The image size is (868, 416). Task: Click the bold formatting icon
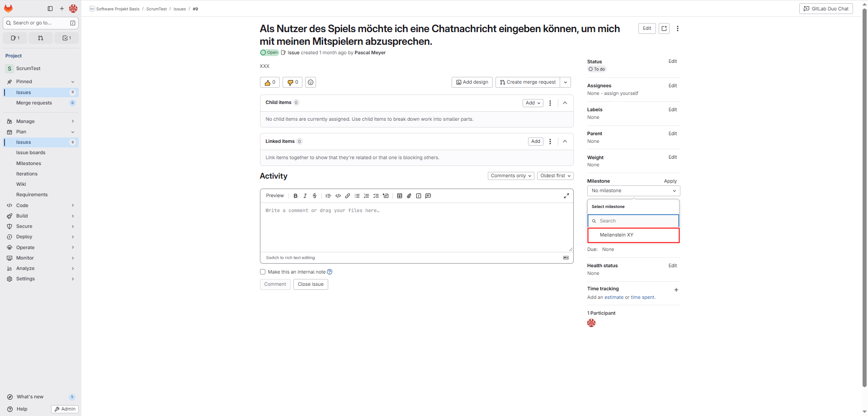(295, 196)
